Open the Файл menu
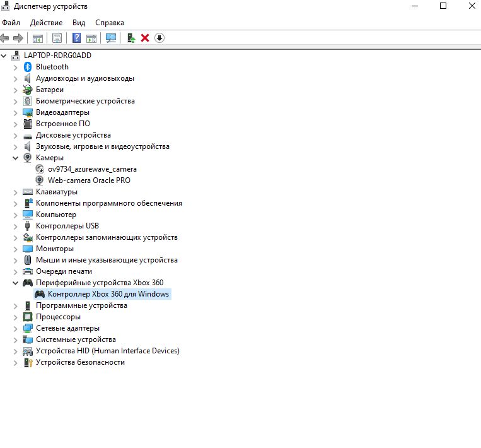 (x=11, y=23)
